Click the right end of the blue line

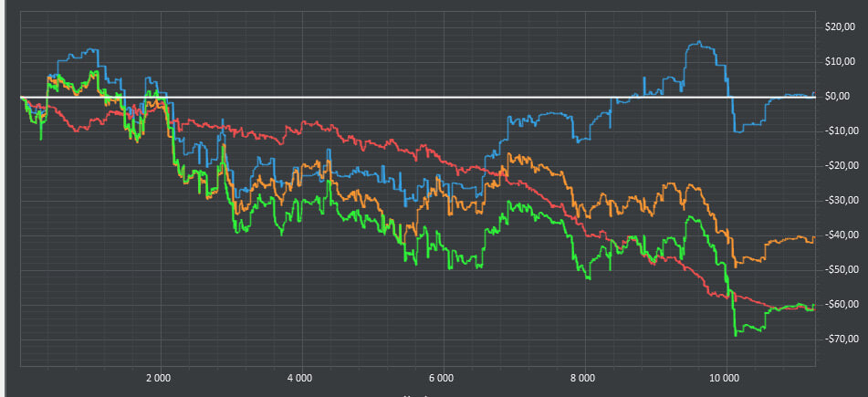813,94
